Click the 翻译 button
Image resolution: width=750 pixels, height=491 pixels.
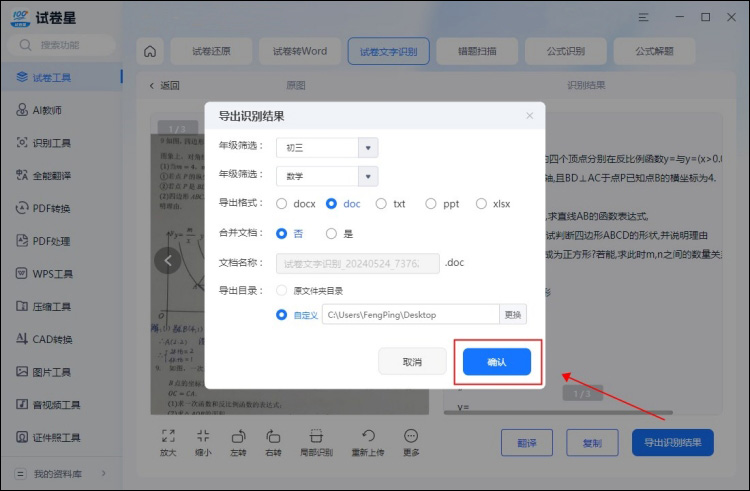coord(527,443)
